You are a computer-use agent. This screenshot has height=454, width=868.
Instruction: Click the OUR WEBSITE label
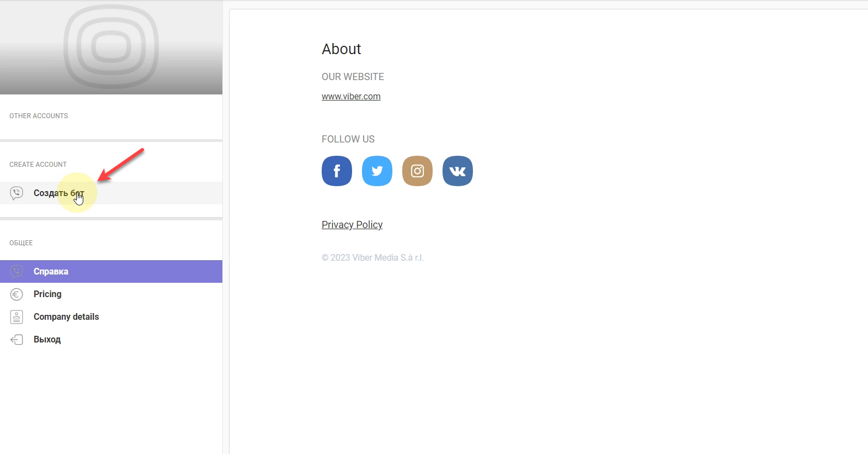[x=353, y=77]
